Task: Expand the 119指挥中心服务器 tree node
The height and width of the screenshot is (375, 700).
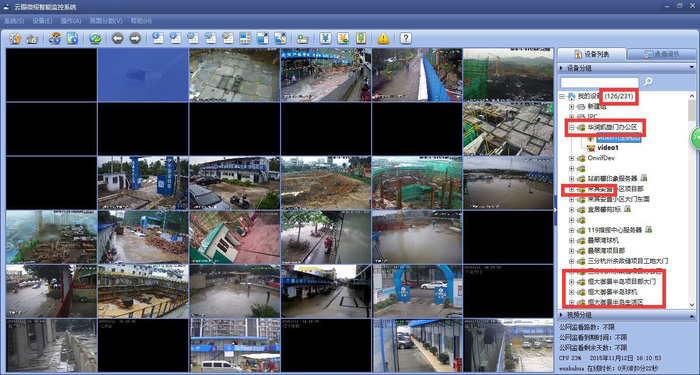Action: click(x=571, y=230)
